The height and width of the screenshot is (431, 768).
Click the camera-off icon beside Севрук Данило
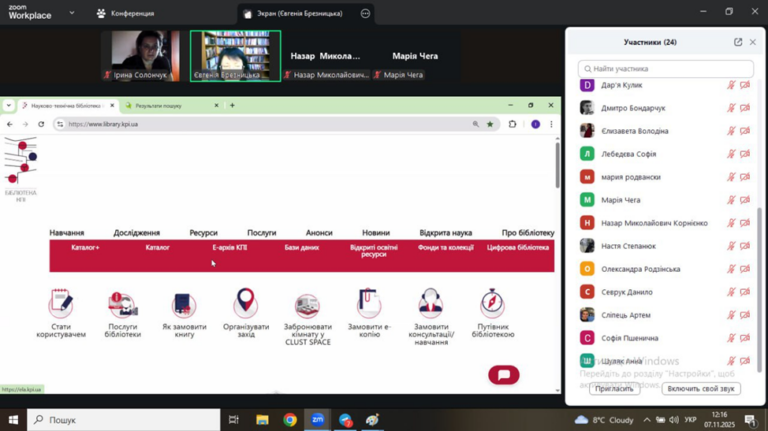[x=745, y=292]
